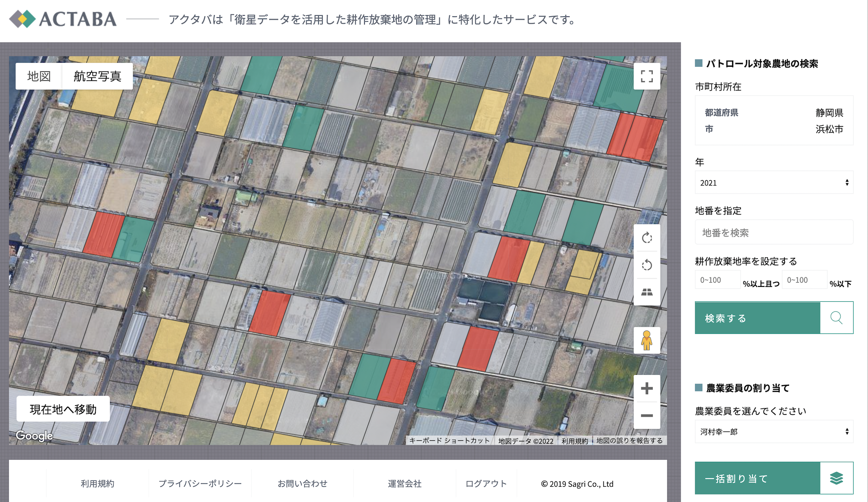Click the map tilt view icon
Screen dimensions: 868x502
tap(647, 292)
